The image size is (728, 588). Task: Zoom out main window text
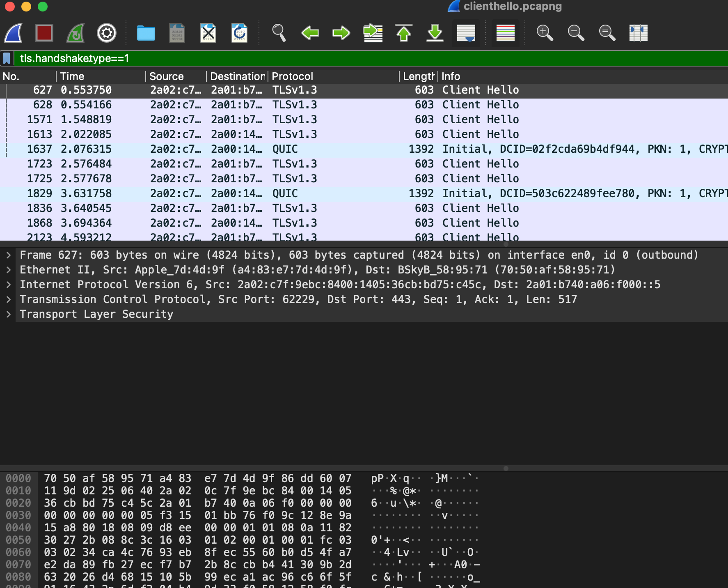(x=576, y=33)
